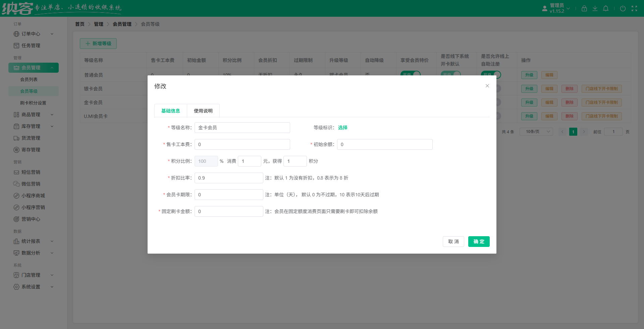The image size is (644, 329).
Task: Open the 10条/页 page size dropdown
Action: coord(536,132)
